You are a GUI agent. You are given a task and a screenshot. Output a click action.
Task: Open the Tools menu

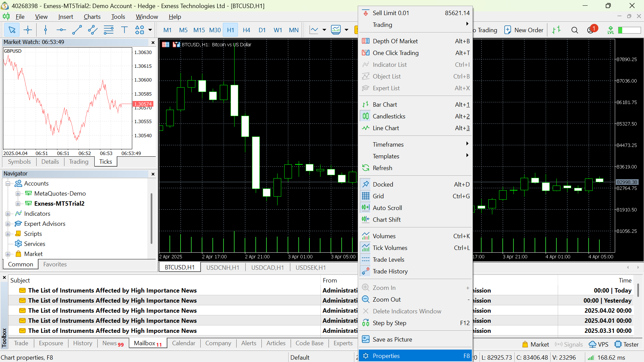tap(118, 16)
